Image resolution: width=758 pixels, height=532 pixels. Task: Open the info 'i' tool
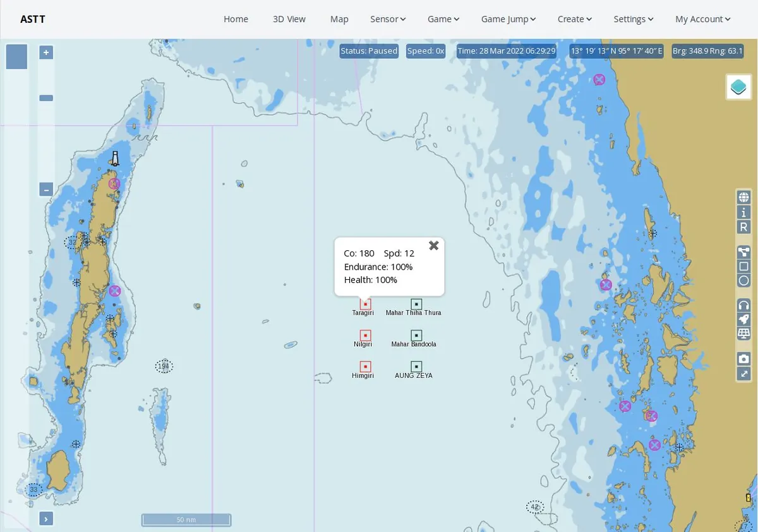point(743,212)
